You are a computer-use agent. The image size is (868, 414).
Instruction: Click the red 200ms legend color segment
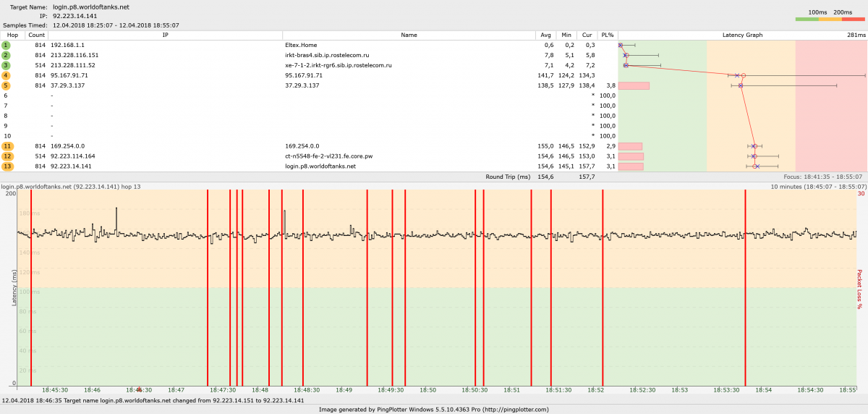click(x=853, y=20)
